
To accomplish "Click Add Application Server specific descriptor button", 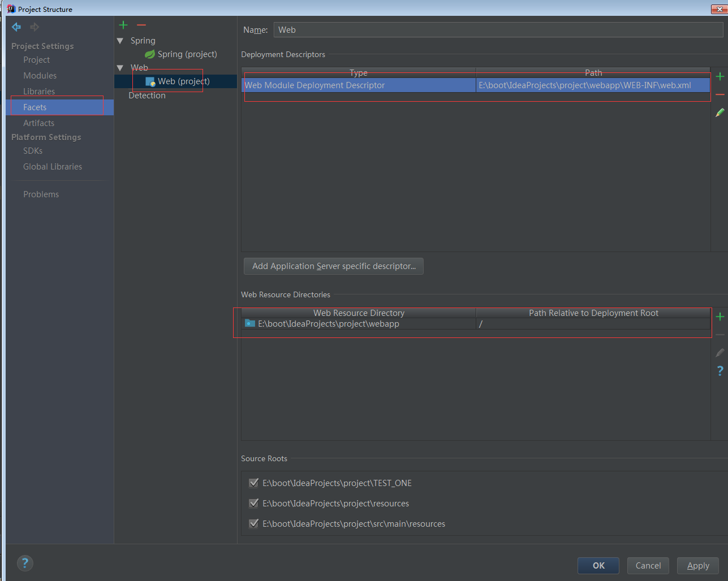I will point(334,266).
